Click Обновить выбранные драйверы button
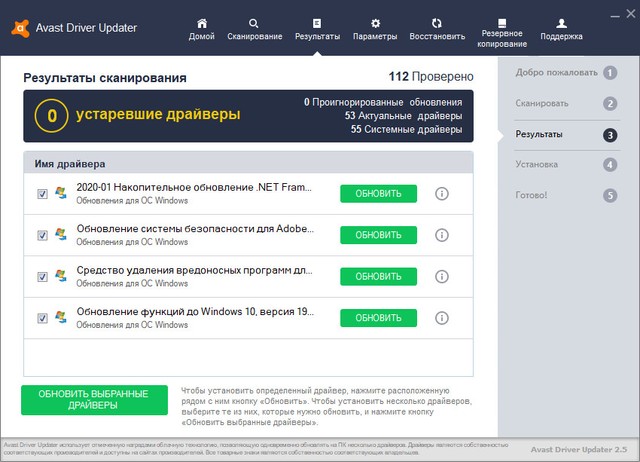The width and height of the screenshot is (640, 462). pyautogui.click(x=93, y=399)
